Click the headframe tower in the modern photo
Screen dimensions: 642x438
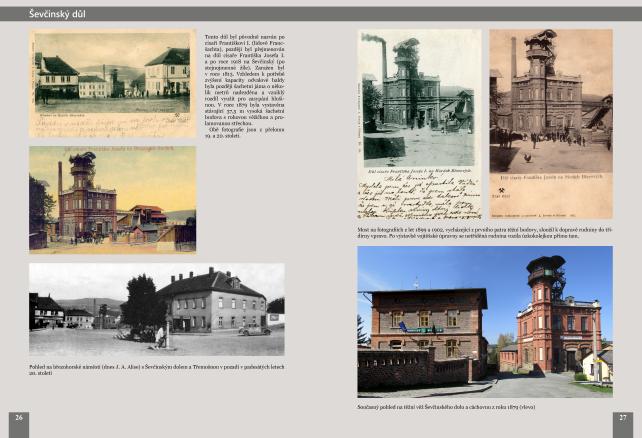(548, 290)
